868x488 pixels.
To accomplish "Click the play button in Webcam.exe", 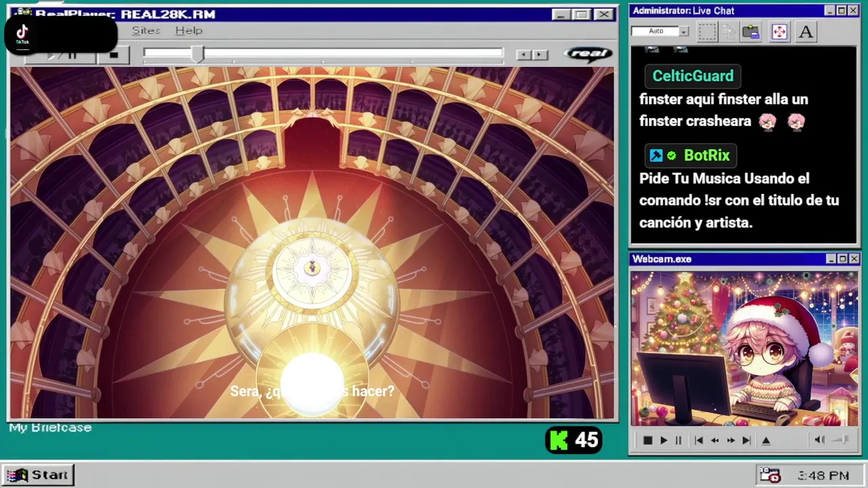I will 663,441.
